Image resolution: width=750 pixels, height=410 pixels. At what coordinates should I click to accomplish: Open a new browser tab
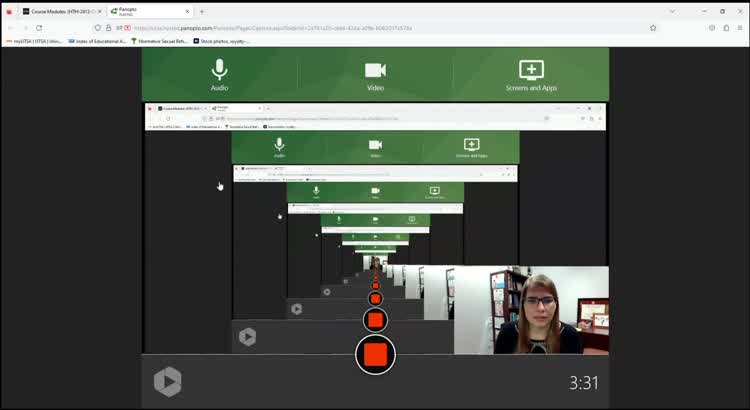click(202, 11)
